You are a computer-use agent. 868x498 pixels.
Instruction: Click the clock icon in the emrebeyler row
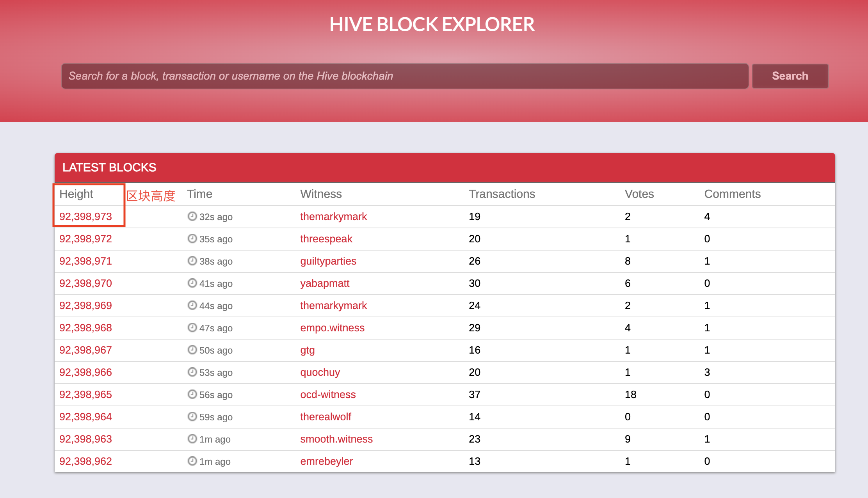(192, 461)
